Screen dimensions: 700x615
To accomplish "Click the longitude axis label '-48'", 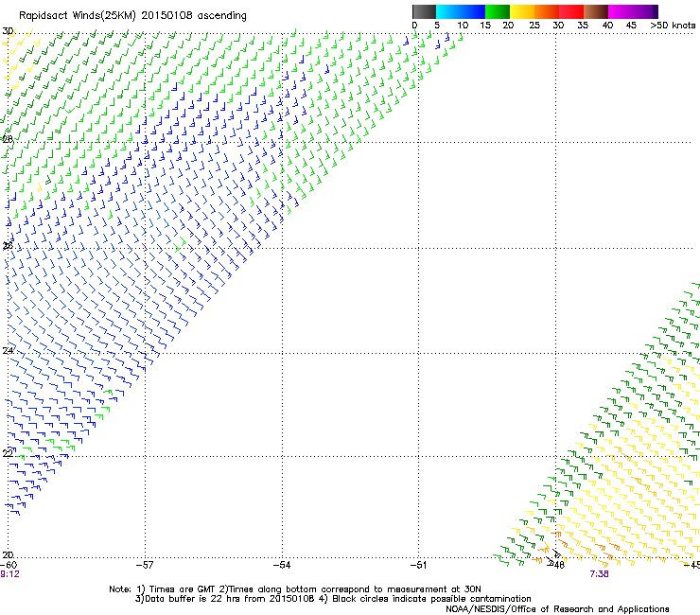I will pyautogui.click(x=557, y=565).
